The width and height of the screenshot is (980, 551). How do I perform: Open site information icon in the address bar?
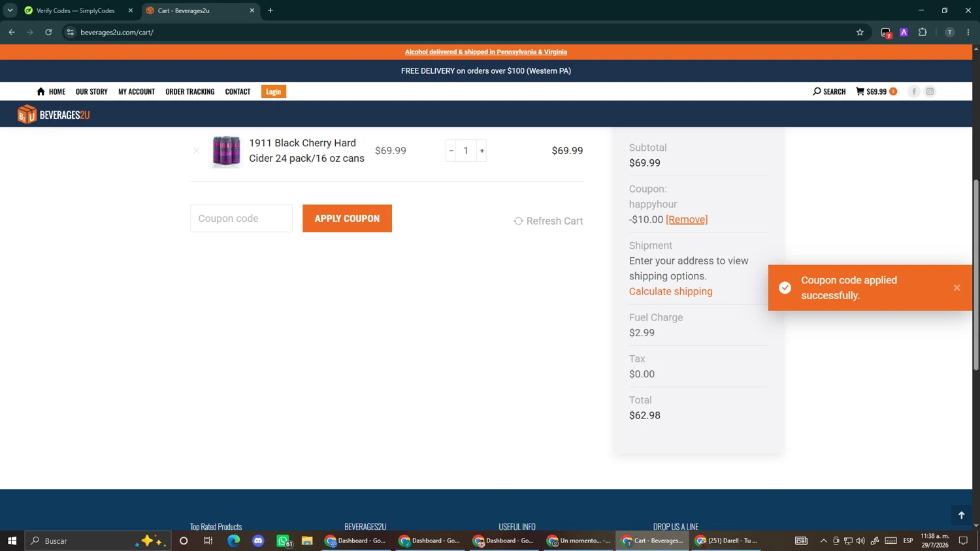pos(71,32)
